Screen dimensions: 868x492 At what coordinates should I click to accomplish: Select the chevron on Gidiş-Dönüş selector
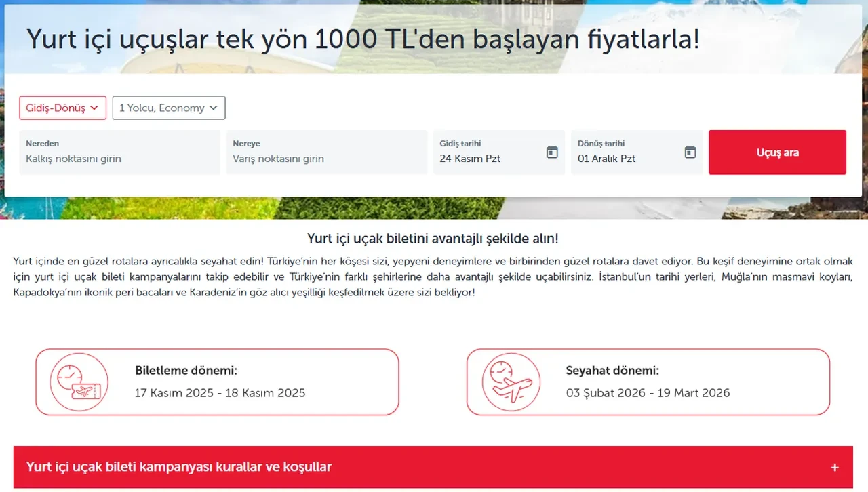(94, 108)
